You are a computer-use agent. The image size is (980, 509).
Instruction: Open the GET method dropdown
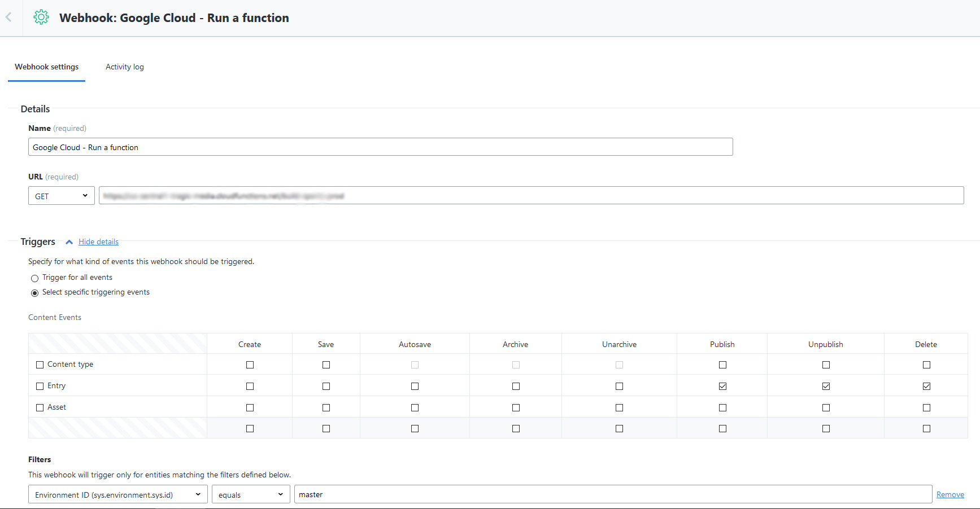[x=61, y=196]
